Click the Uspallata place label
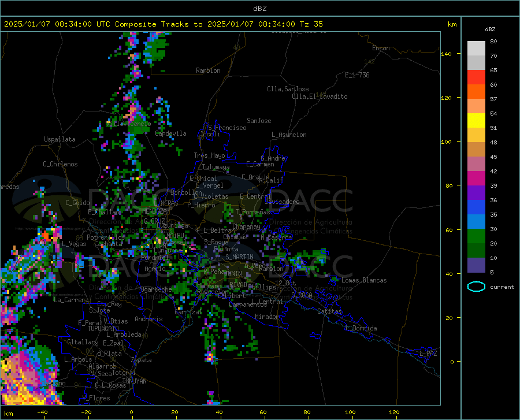 click(x=60, y=139)
